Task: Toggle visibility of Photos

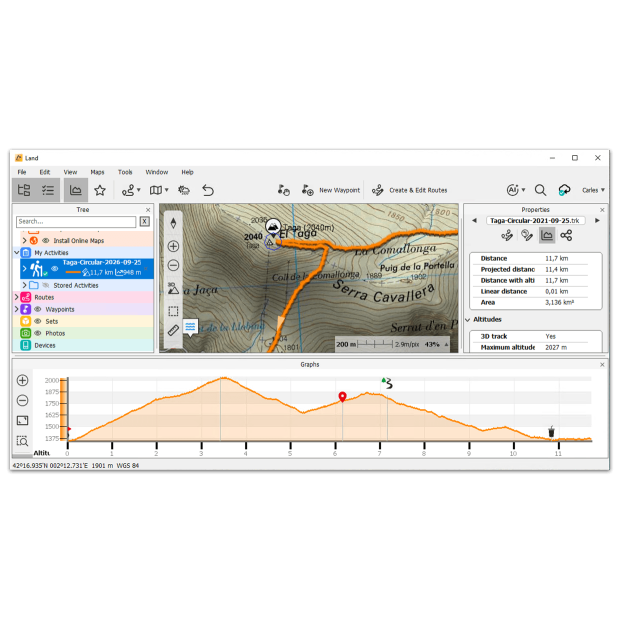Action: pos(38,333)
